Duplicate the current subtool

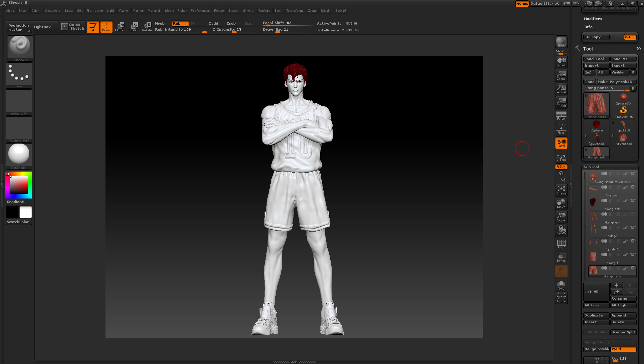[x=595, y=315]
